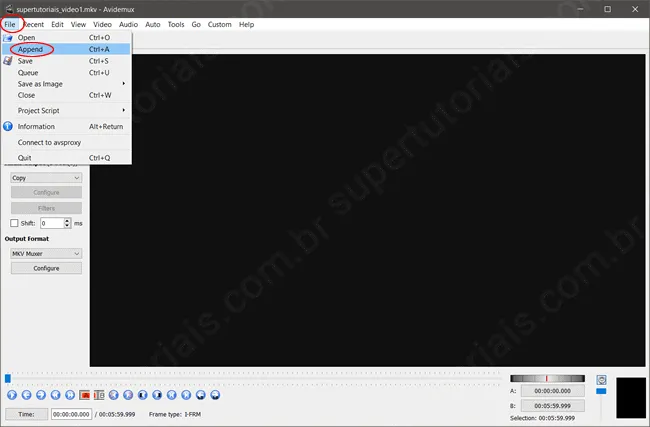This screenshot has height=427, width=650.
Task: Click the 'Selection: 00:05:59.999' text
Action: [x=542, y=418]
